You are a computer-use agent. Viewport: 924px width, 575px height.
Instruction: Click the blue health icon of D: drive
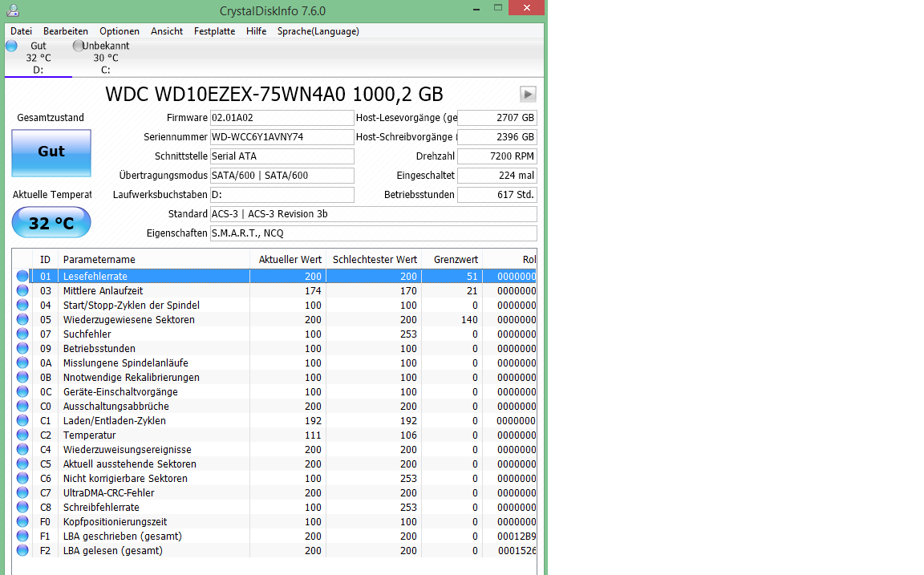[x=11, y=46]
